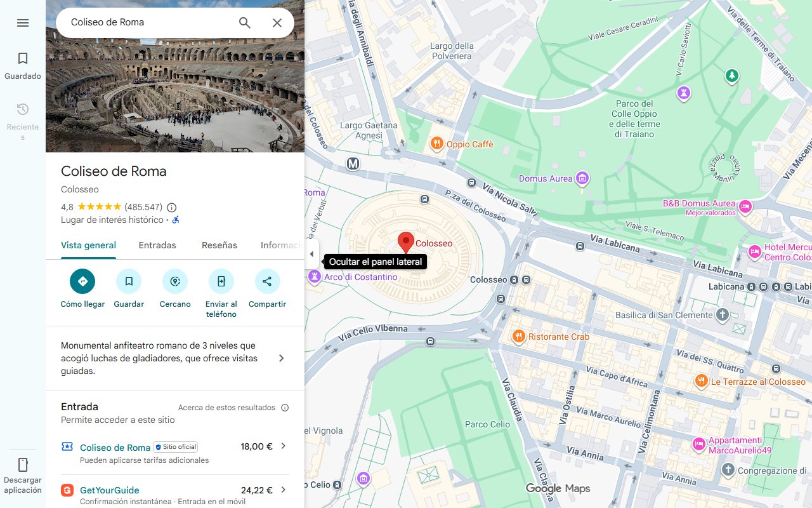Select the Cercano nearby icon

[175, 281]
